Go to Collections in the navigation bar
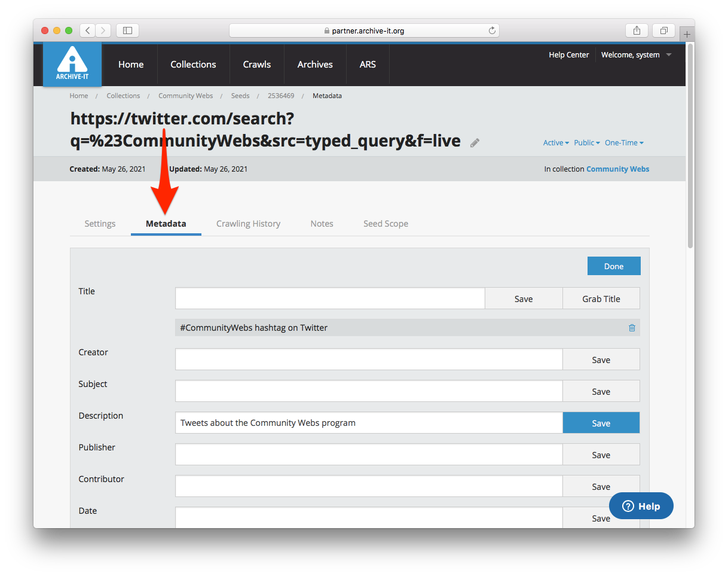This screenshot has height=576, width=728. (193, 65)
